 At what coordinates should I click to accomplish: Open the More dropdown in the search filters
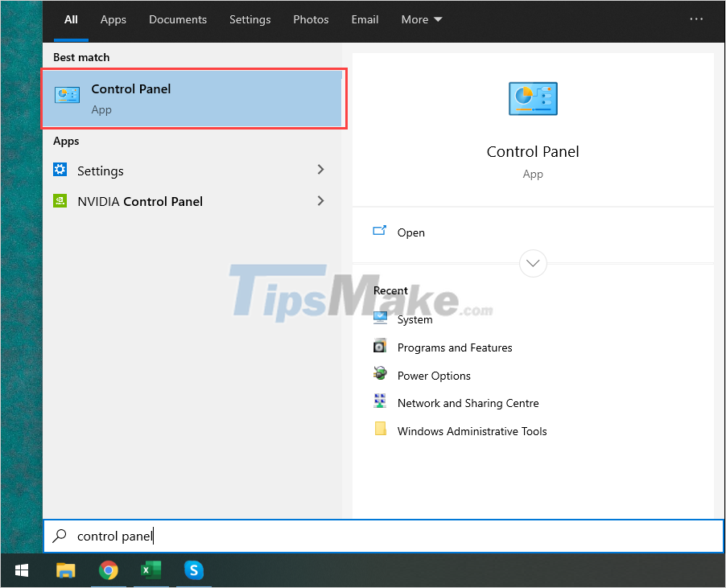pos(421,19)
